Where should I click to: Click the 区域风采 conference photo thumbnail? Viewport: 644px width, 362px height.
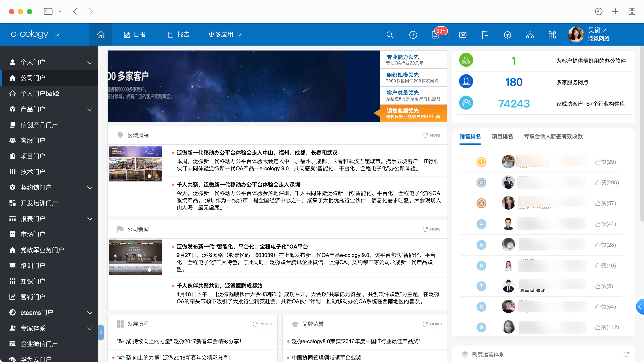[135, 164]
